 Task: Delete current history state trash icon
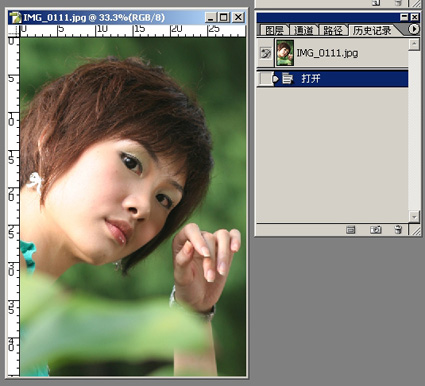(x=398, y=230)
